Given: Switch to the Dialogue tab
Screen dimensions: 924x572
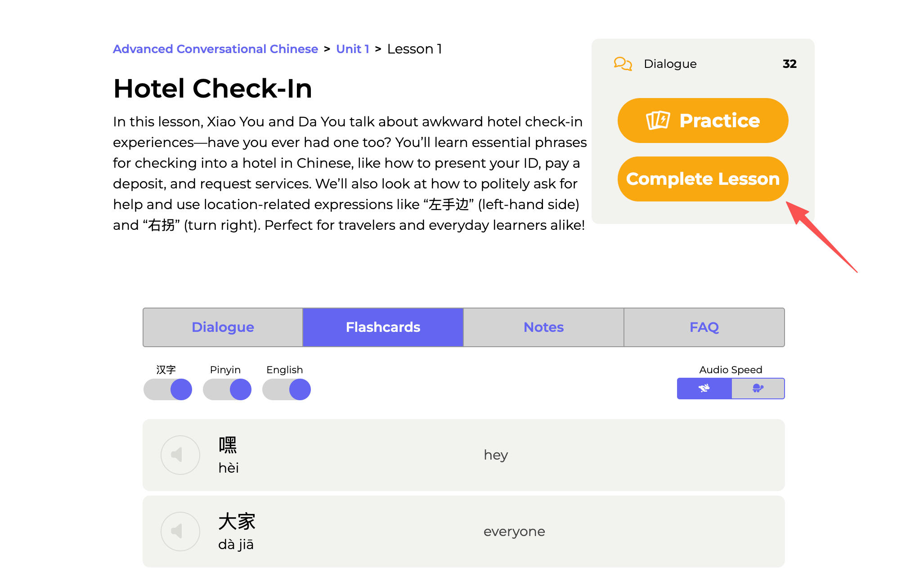Looking at the screenshot, I should pyautogui.click(x=223, y=327).
